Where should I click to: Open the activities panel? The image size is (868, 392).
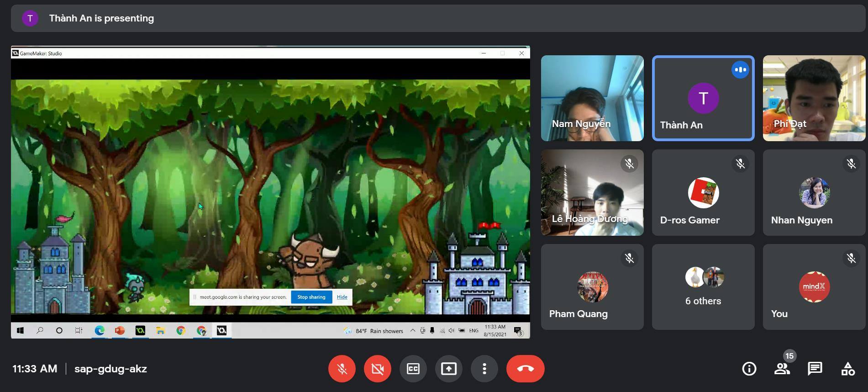[848, 369]
